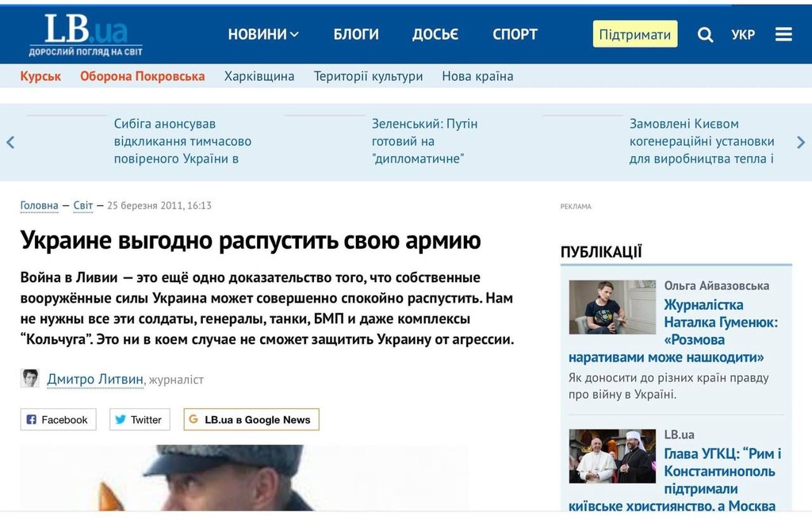
Task: Follow LB.ua in Google News
Action: 251,419
